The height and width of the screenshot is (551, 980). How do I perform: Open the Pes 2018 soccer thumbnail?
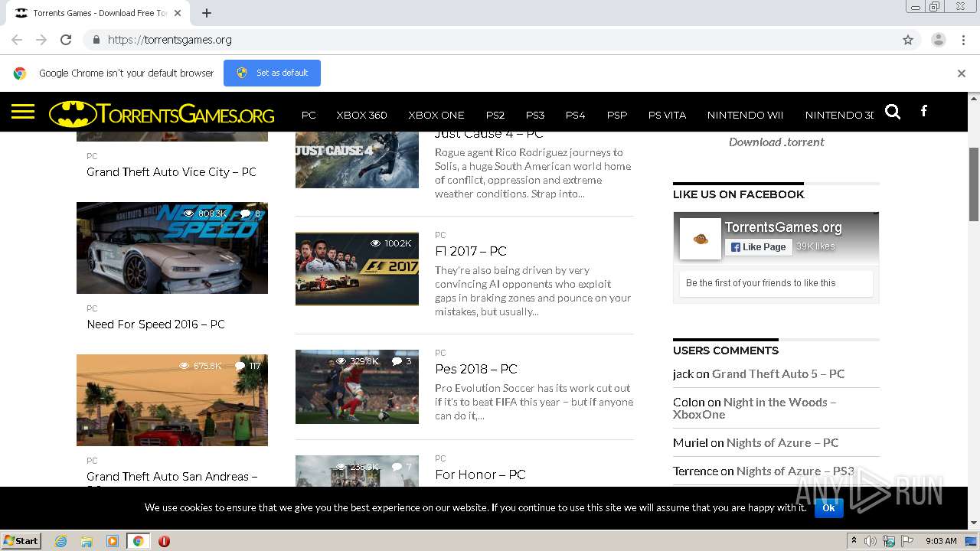(357, 386)
